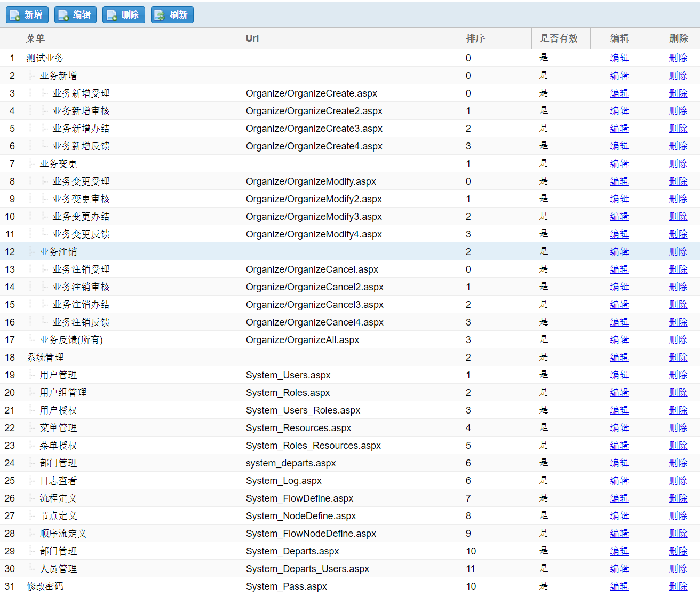Click System_Log.aspx url cell
The width and height of the screenshot is (700, 595).
pyautogui.click(x=284, y=481)
